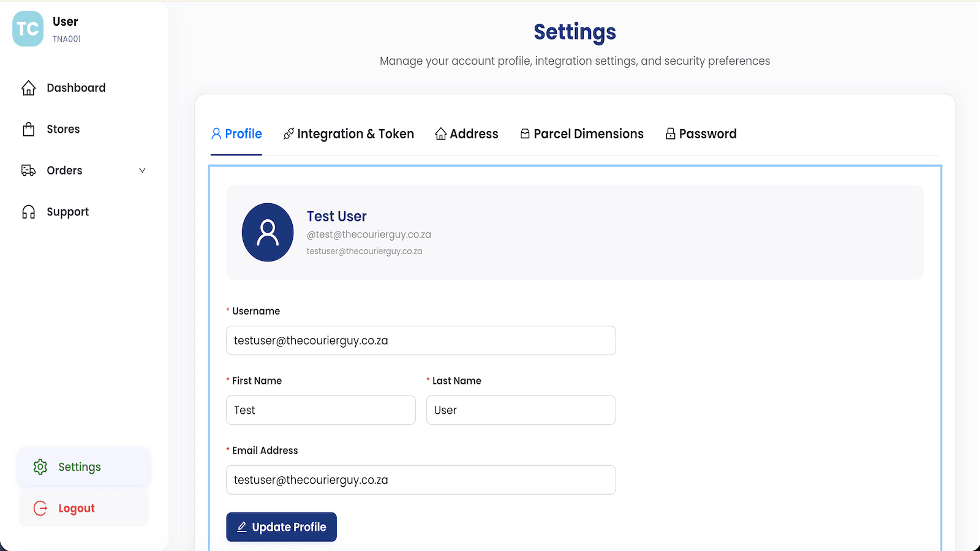This screenshot has height=551, width=980.
Task: Click the Support headset icon
Action: (x=28, y=212)
